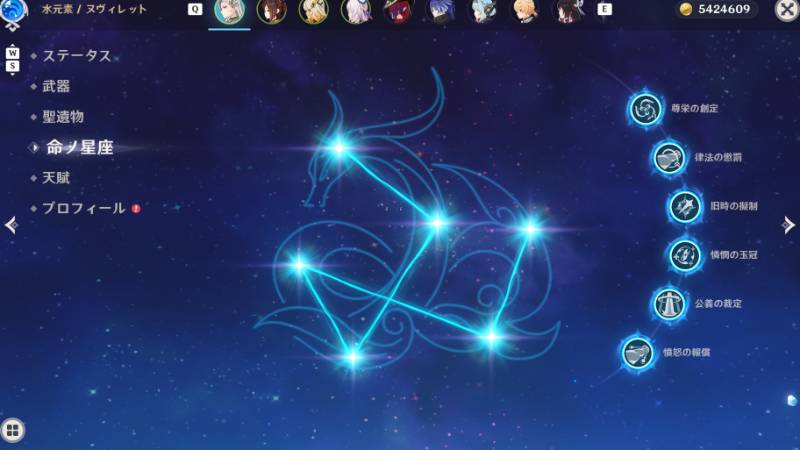Open the 尊栄の創定 constellation icon

(x=645, y=109)
